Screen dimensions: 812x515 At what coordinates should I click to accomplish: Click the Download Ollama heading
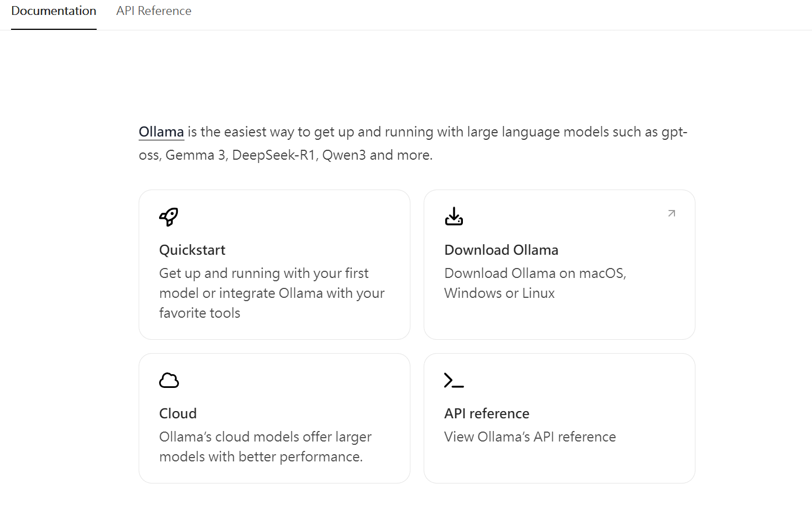(501, 250)
